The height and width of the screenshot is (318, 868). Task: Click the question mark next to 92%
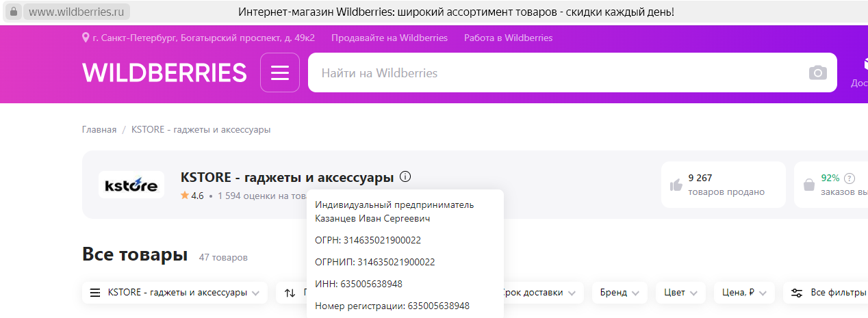[x=850, y=178]
